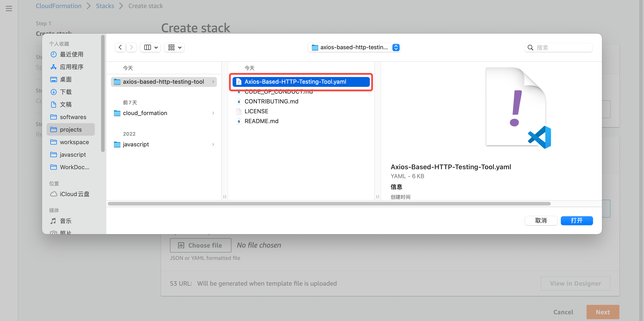
Task: Click the folder icon of cloud_formation
Action: [x=117, y=113]
